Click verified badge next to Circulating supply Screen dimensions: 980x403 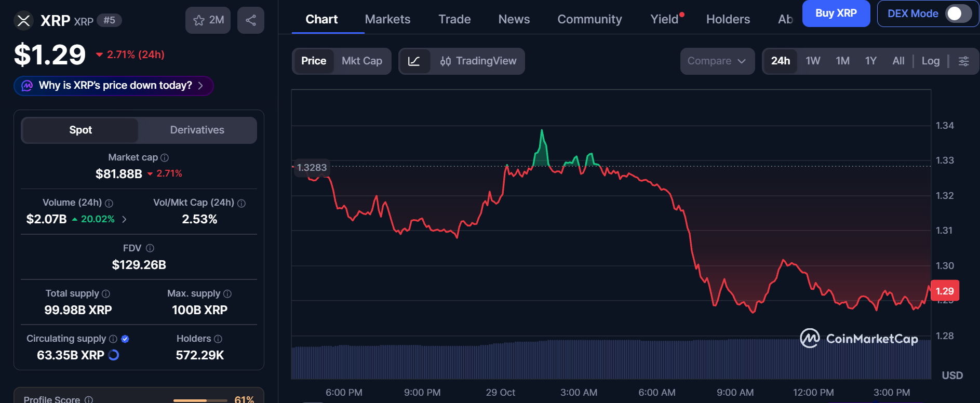[x=125, y=339]
